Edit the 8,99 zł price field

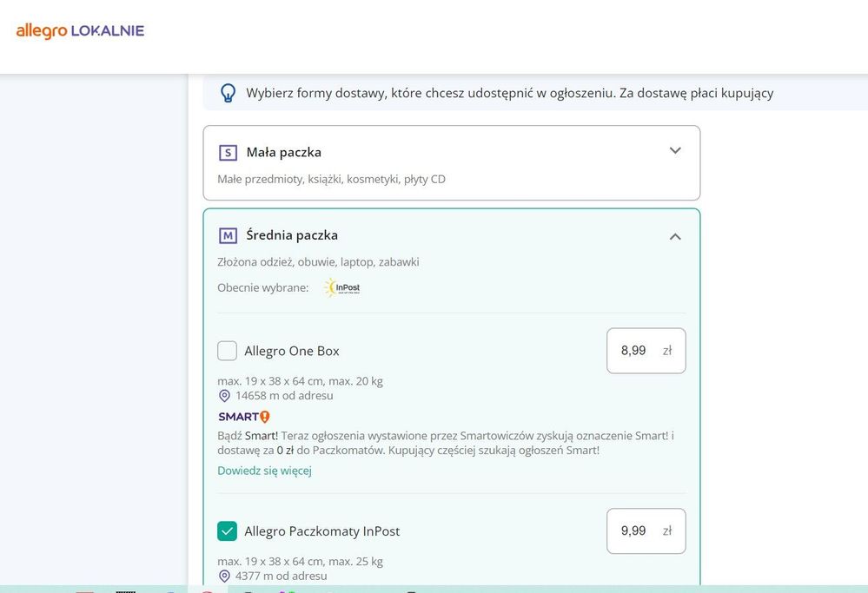[x=646, y=351]
